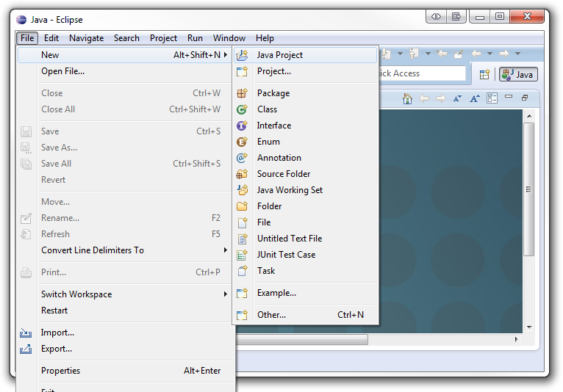The width and height of the screenshot is (563, 392).
Task: Click the Java Working Set icon
Action: click(242, 190)
